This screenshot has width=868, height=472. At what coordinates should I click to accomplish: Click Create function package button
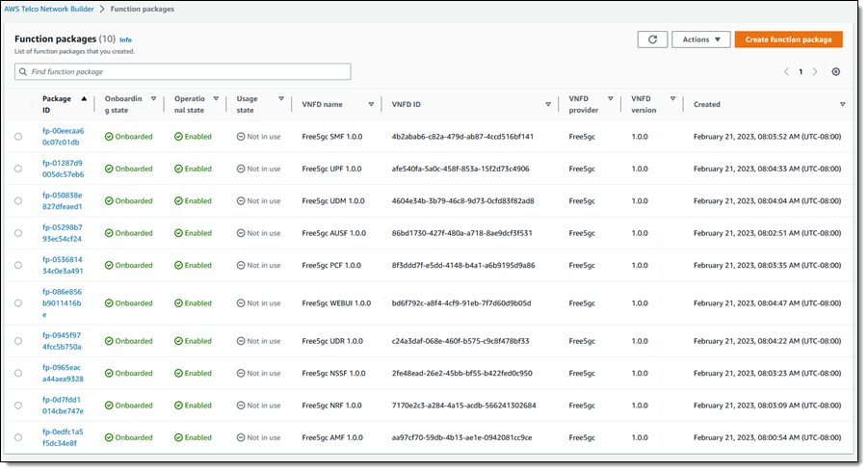788,39
